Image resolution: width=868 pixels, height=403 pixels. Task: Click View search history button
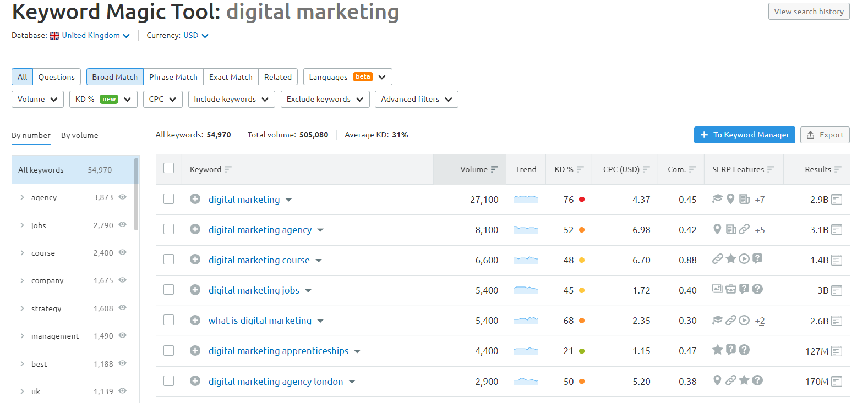point(809,12)
